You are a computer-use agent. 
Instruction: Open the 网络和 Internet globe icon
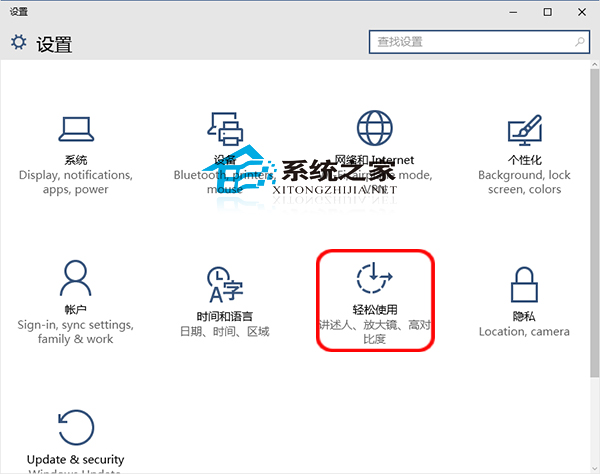coord(375,128)
